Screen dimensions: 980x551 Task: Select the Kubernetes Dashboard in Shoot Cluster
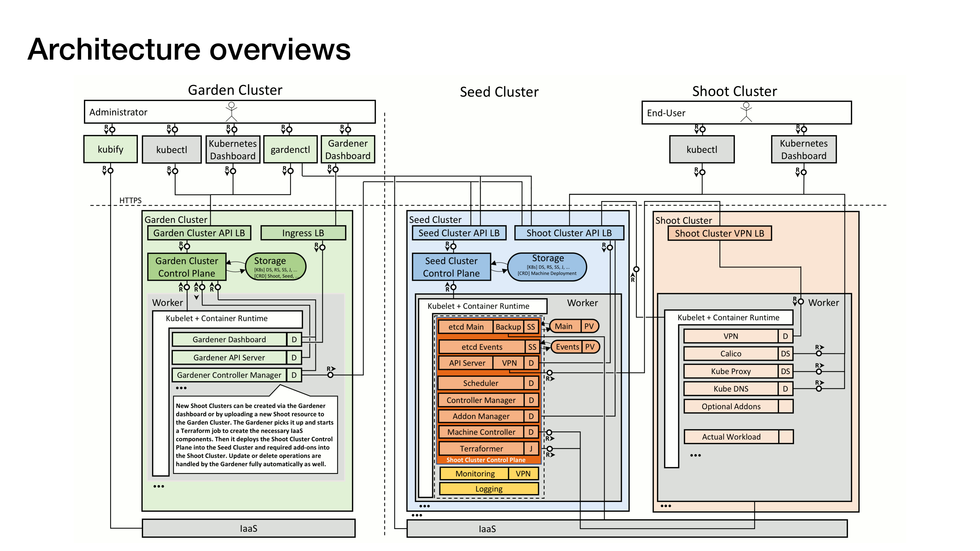pyautogui.click(x=803, y=149)
